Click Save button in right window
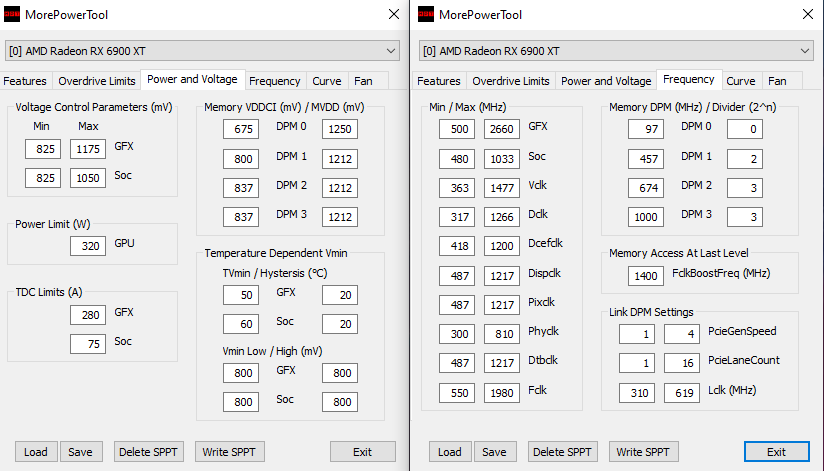The width and height of the screenshot is (824, 471). click(x=495, y=452)
